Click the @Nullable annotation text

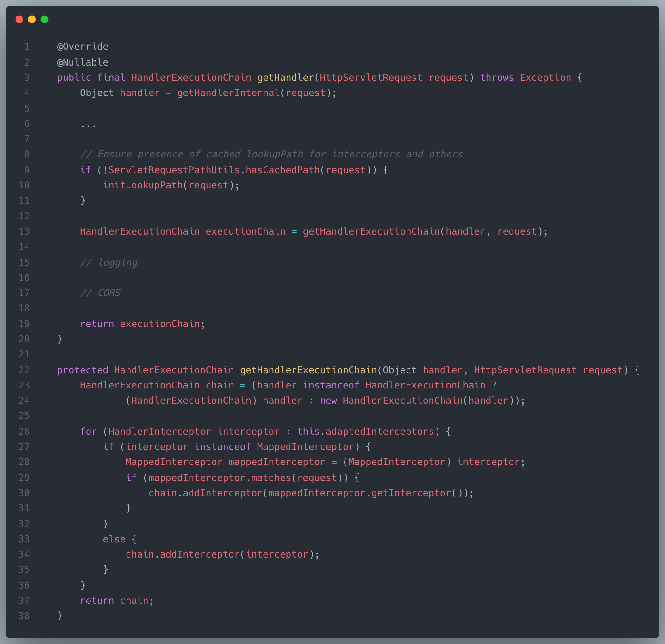pos(83,62)
